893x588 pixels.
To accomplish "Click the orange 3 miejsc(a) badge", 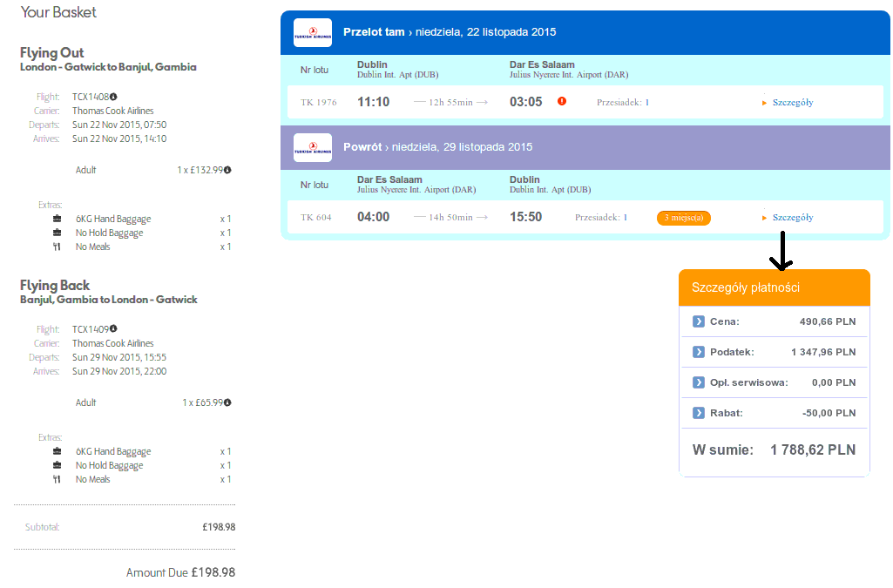I will 683,218.
